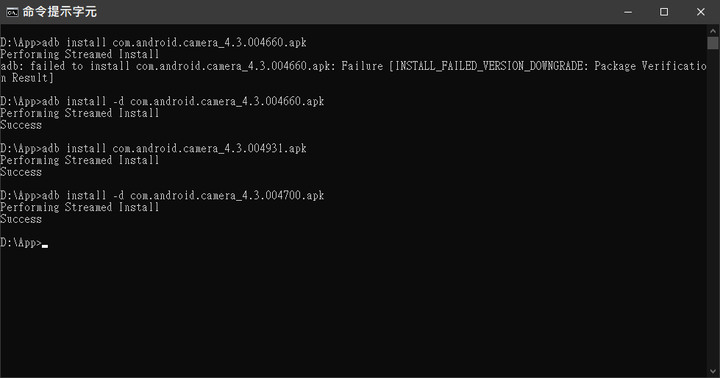Click the 'adb install -d' 004660.apk command

(162, 102)
